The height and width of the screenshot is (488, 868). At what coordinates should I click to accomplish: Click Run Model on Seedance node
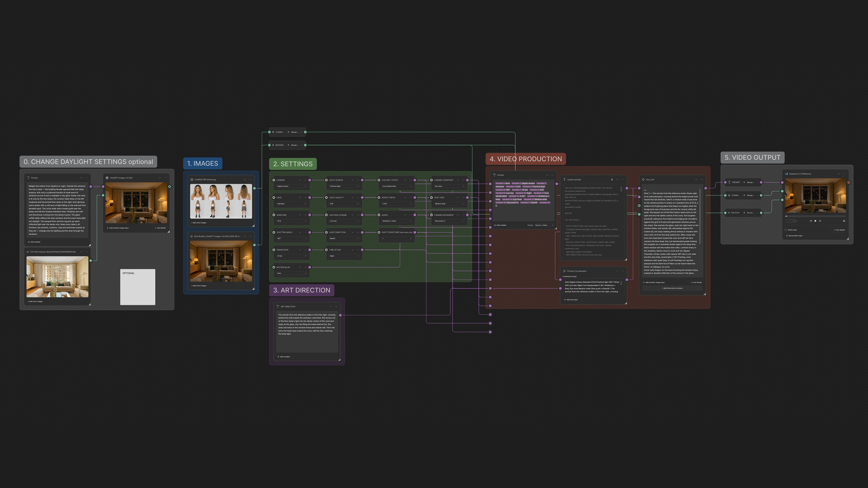839,230
